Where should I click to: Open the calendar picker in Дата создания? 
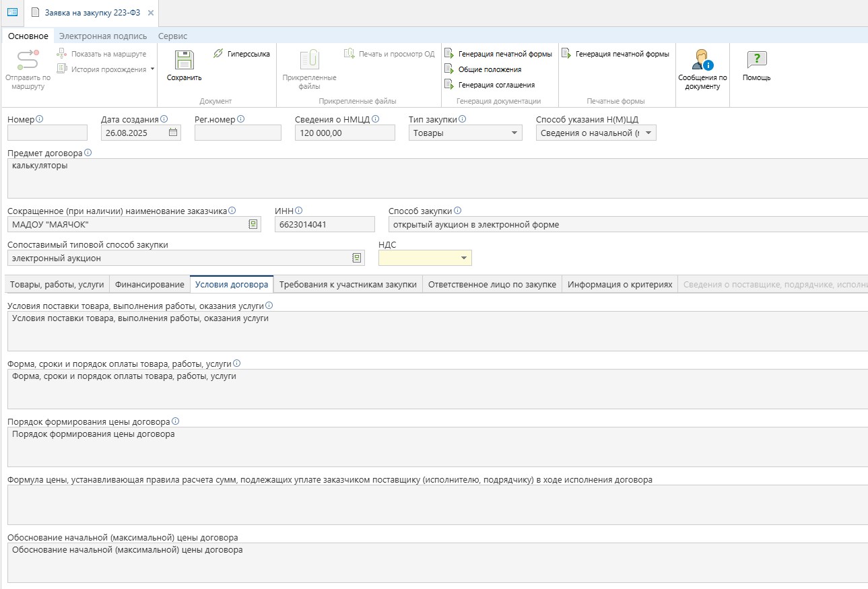point(173,133)
